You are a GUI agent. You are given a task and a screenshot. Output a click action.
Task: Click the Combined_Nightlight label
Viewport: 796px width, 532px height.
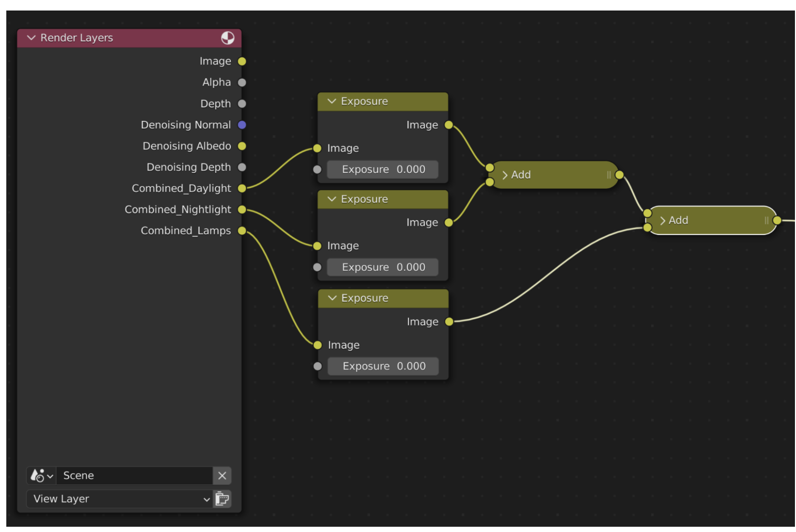tap(178, 209)
